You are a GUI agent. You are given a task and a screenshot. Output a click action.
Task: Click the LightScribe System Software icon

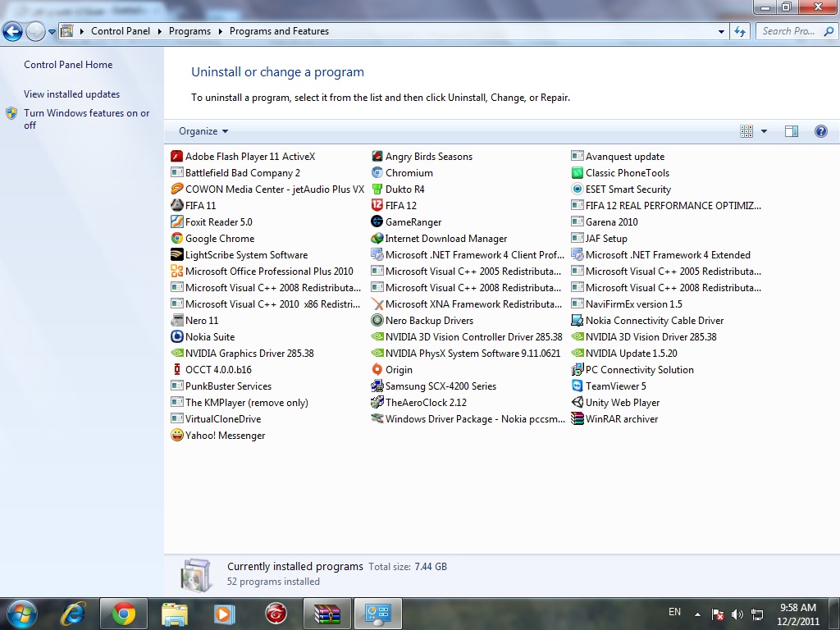177,255
